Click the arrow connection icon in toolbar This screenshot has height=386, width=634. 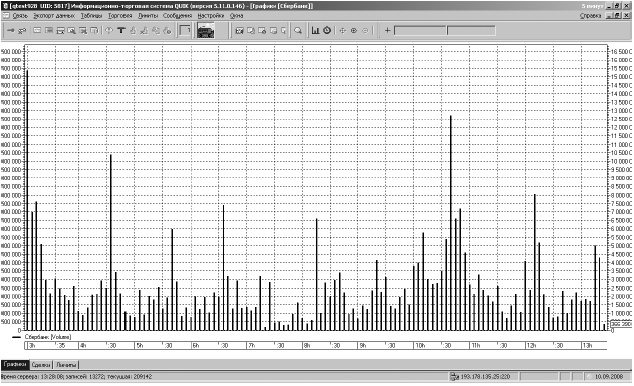[11, 31]
